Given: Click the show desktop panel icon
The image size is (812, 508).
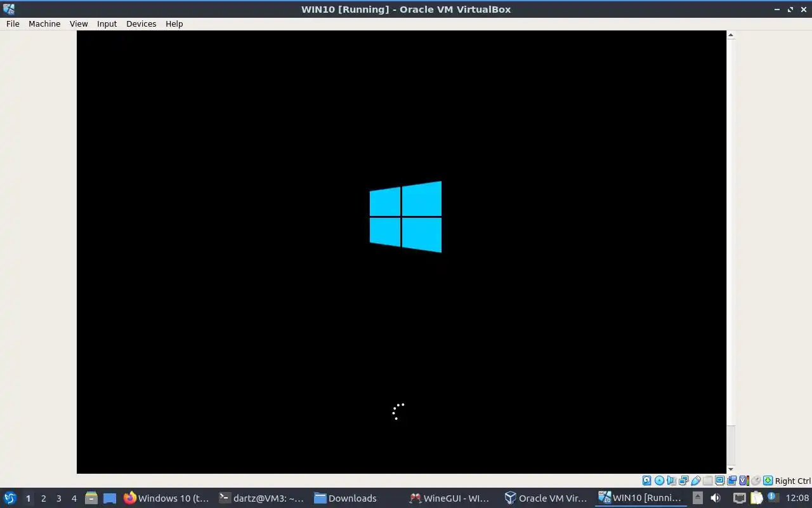Looking at the screenshot, I should click(x=110, y=498).
